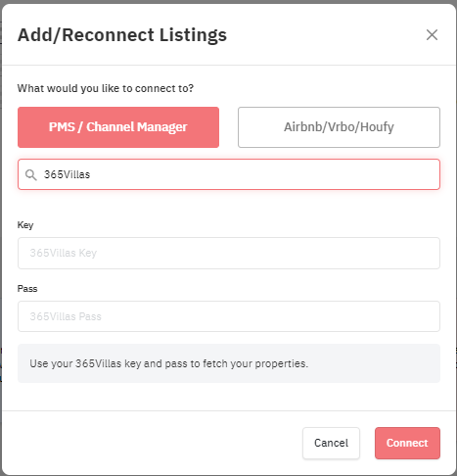Image resolution: width=457 pixels, height=476 pixels.
Task: Click the '365Villas Pass' placeholder text
Action: pyautogui.click(x=66, y=316)
